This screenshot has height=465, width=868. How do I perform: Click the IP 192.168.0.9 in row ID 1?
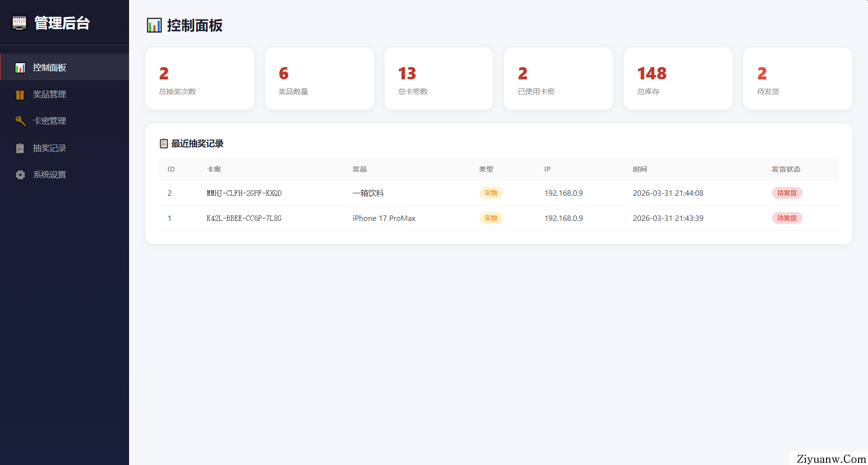click(x=564, y=218)
